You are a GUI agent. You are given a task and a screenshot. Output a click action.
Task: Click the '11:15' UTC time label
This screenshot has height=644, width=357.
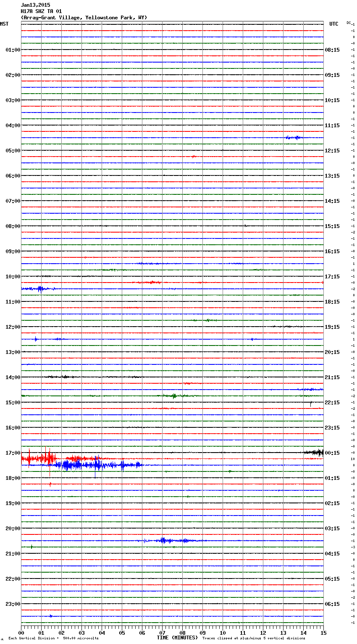click(x=332, y=126)
